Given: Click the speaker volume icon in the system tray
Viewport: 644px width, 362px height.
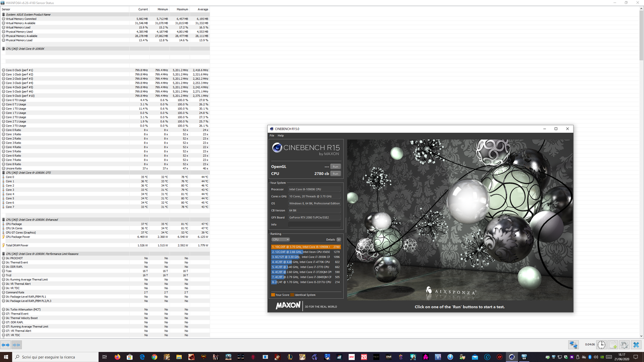Looking at the screenshot, I should [x=596, y=357].
